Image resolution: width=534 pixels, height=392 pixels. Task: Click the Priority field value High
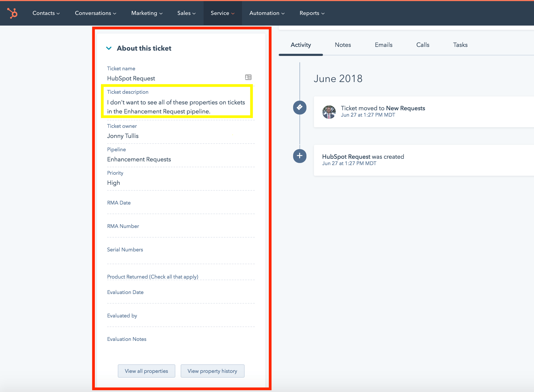pyautogui.click(x=114, y=183)
